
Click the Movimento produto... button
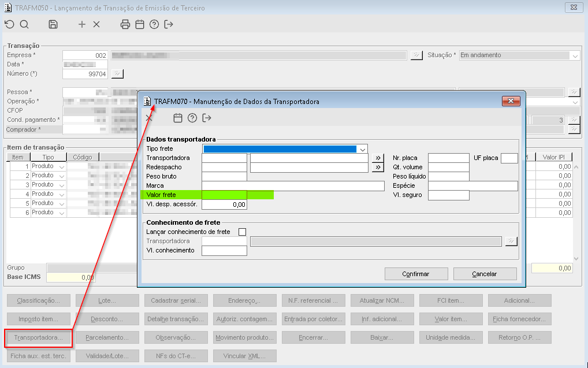(x=244, y=337)
